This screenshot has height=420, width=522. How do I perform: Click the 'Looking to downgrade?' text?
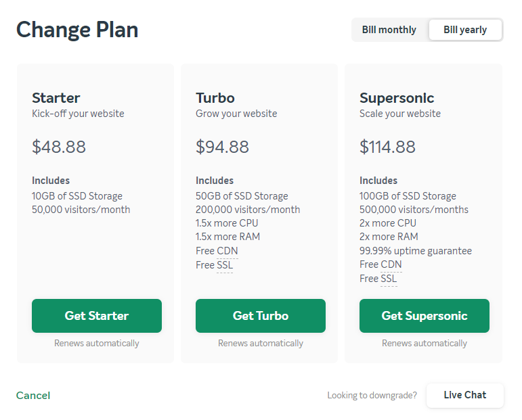coord(372,396)
